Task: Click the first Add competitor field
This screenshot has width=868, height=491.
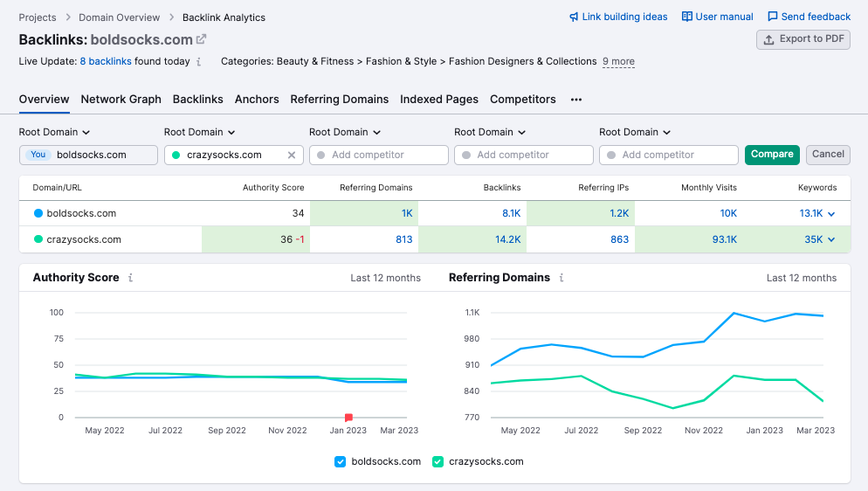Action: click(379, 155)
